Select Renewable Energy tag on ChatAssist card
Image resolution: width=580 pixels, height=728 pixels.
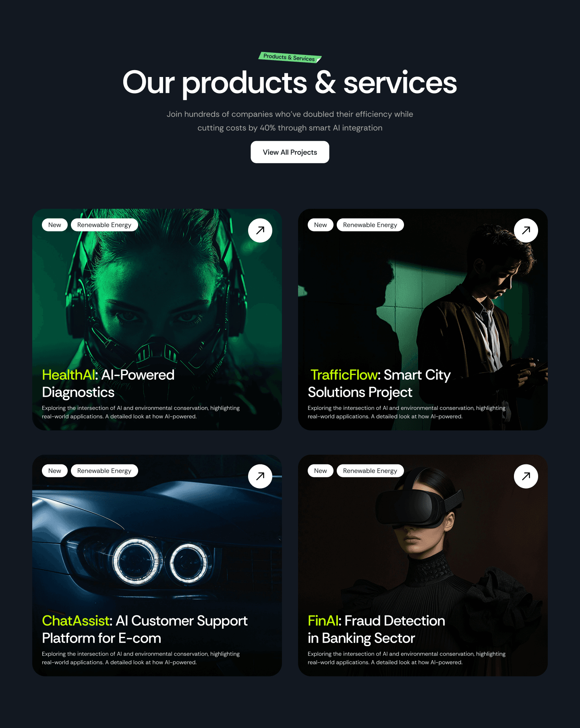(104, 471)
